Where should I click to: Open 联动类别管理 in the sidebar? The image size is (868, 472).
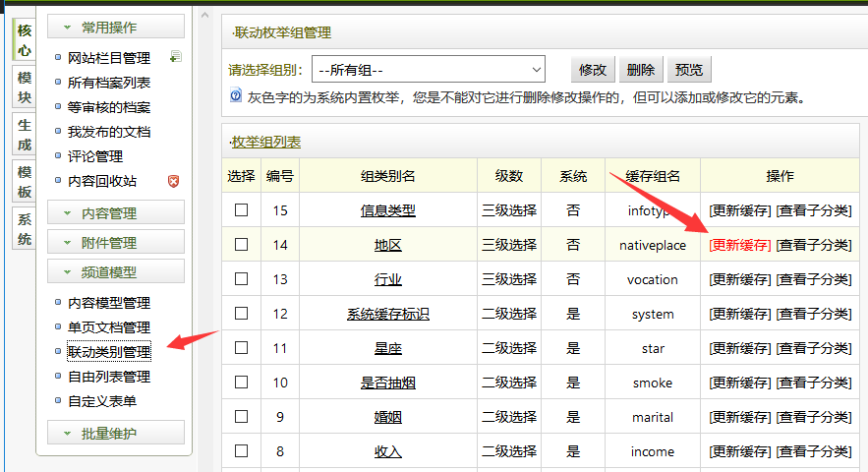(x=108, y=352)
